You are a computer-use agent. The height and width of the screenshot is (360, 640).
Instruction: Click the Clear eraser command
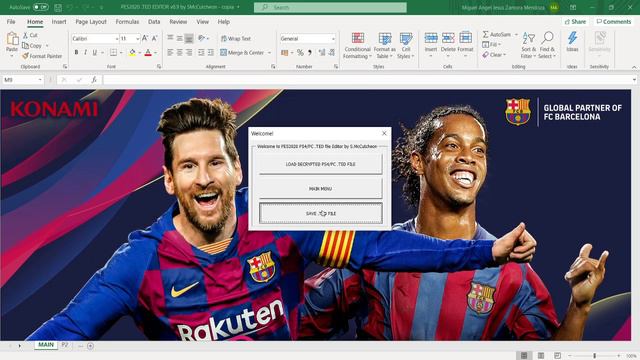click(494, 55)
